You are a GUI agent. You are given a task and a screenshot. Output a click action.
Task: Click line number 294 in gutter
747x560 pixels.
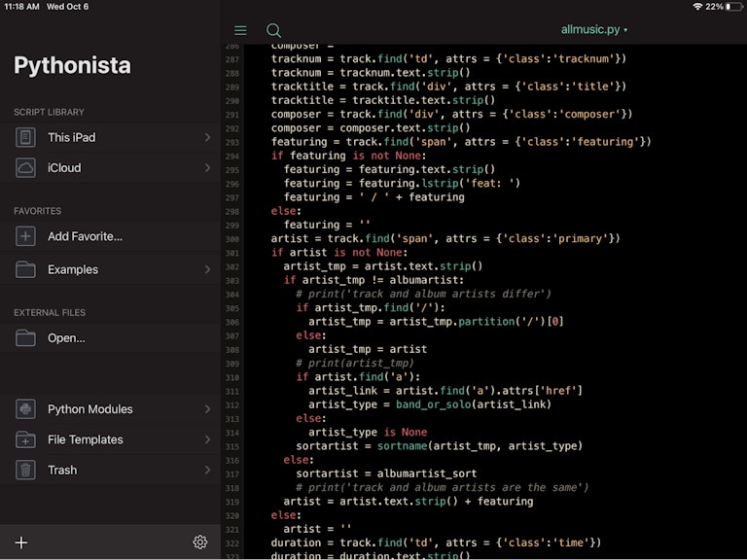pyautogui.click(x=232, y=157)
